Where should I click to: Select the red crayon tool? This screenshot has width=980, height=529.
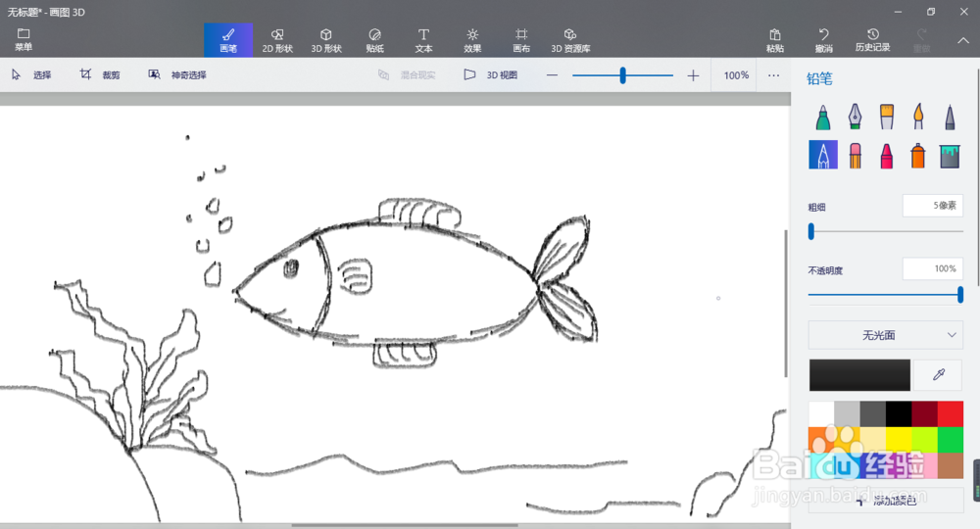886,155
